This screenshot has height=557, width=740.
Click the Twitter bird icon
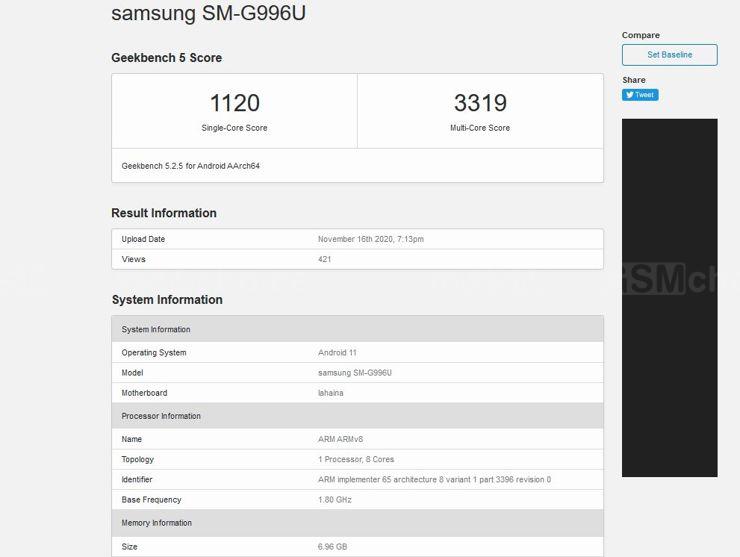click(x=629, y=95)
